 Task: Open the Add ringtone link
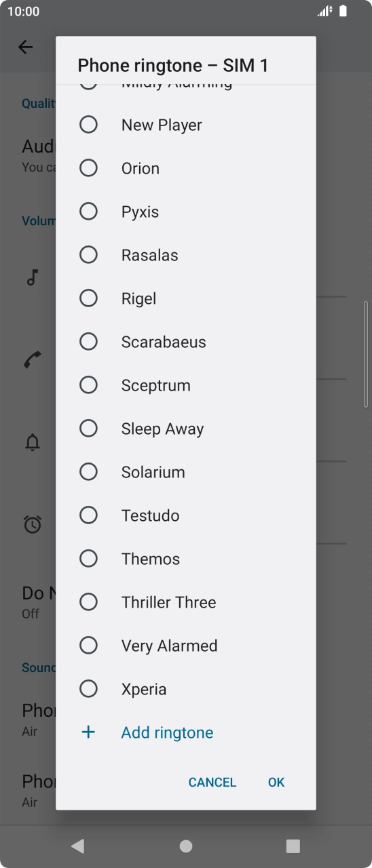coord(167,732)
